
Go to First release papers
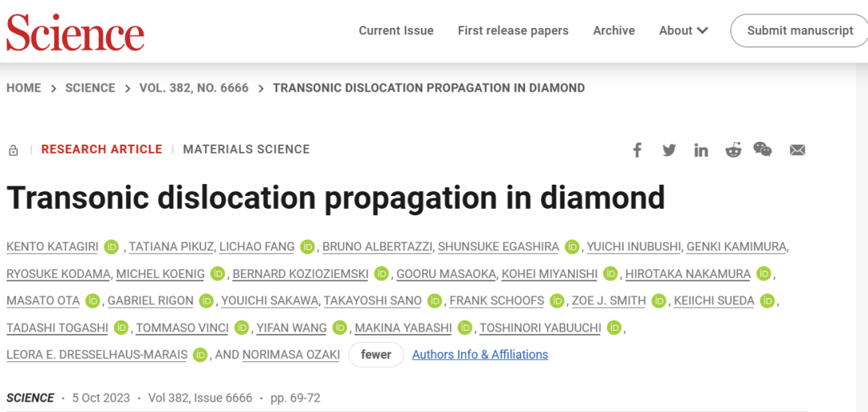(513, 31)
